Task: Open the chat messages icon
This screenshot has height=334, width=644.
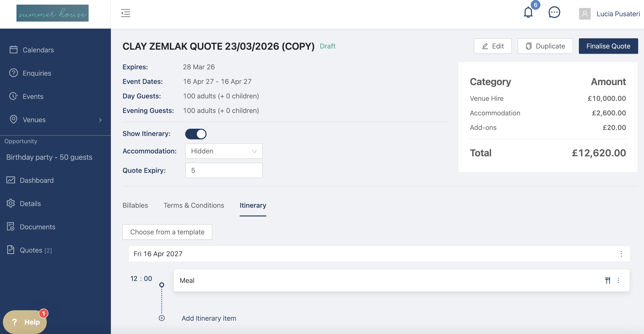Action: (554, 13)
